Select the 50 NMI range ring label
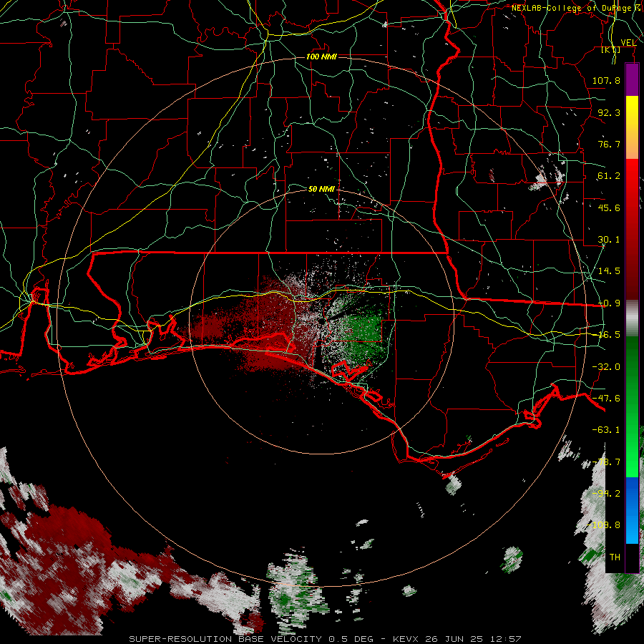644x644 pixels. click(321, 189)
